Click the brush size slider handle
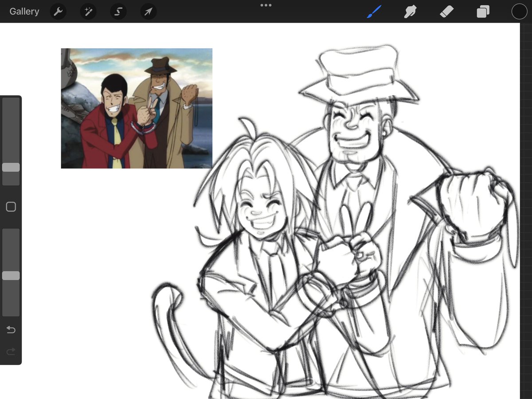 [x=11, y=167]
